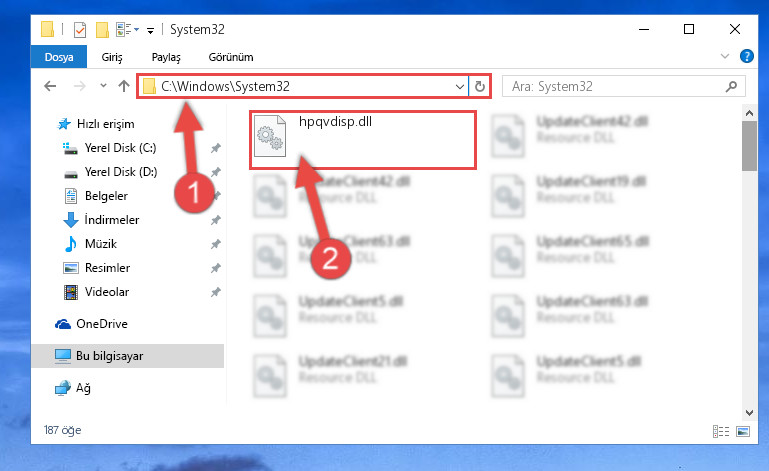Click the Properties icon in quick access toolbar
This screenshot has height=471, width=769.
(x=79, y=30)
